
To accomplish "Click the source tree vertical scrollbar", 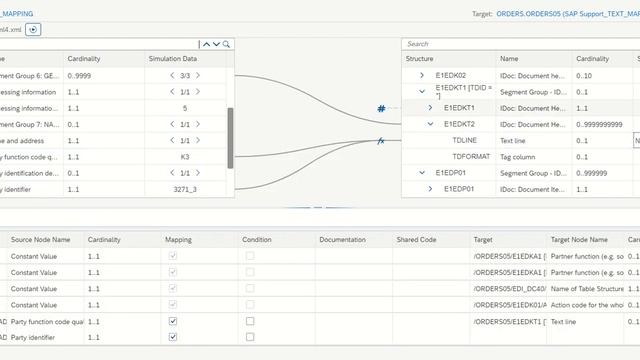I will pos(230,138).
